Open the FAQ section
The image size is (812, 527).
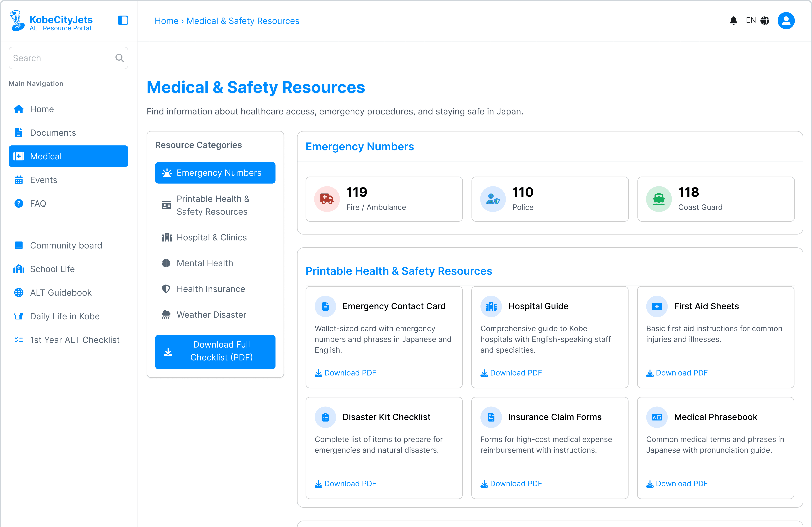click(38, 204)
